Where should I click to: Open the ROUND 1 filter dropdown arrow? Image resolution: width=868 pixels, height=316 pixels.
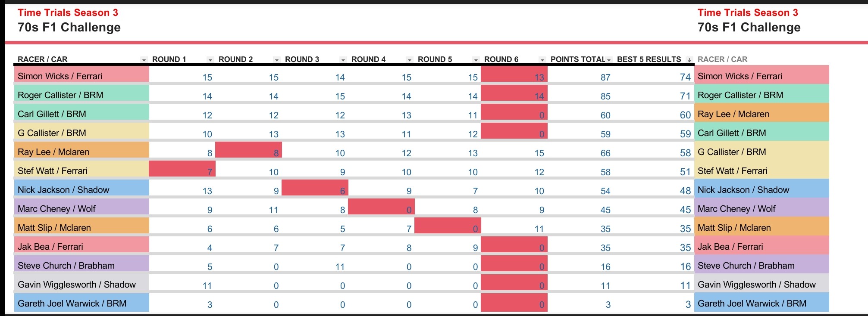click(210, 60)
